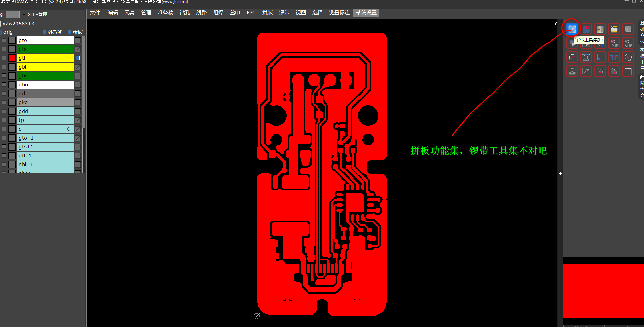This screenshot has width=644, height=327.
Task: Click the highlighted routing toolset icon
Action: tap(572, 29)
